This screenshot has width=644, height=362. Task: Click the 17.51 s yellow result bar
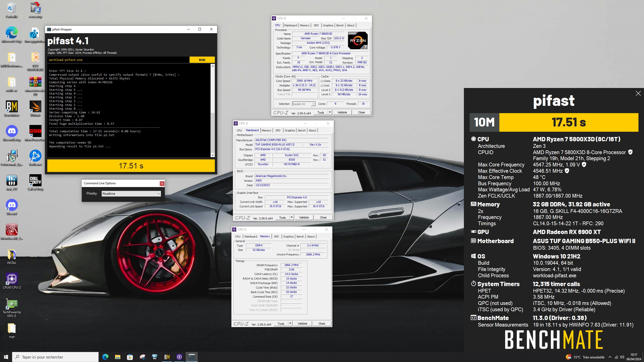tap(131, 166)
